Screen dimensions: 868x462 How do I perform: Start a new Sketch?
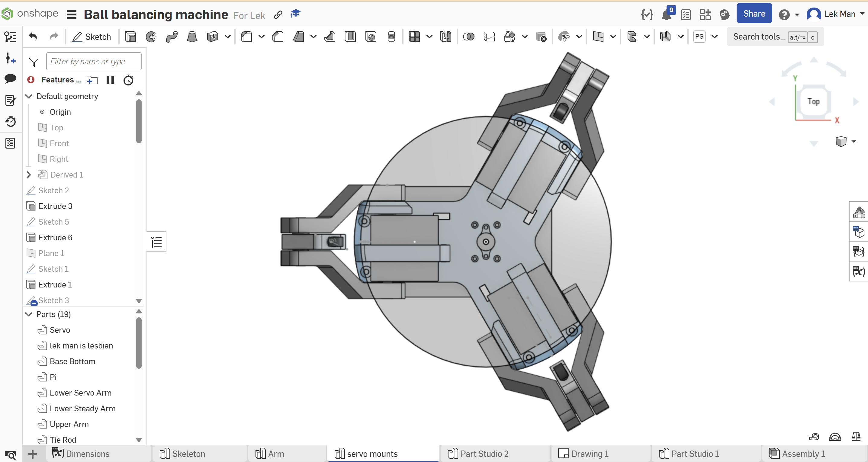click(92, 37)
